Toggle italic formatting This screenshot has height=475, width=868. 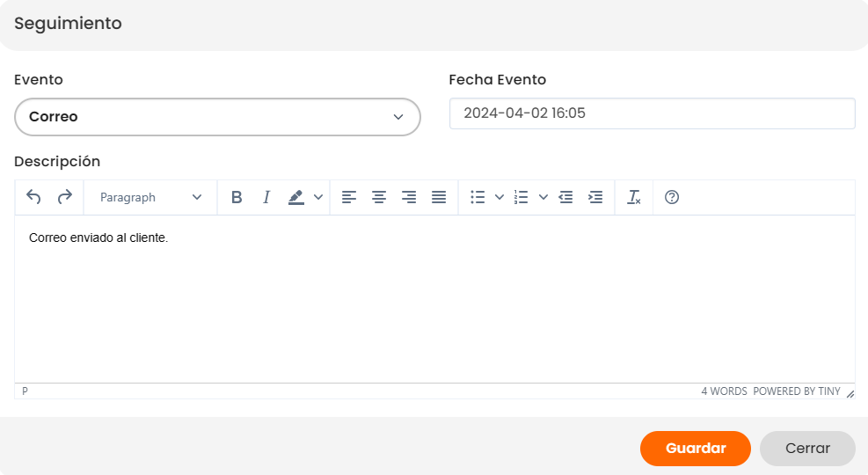(266, 197)
